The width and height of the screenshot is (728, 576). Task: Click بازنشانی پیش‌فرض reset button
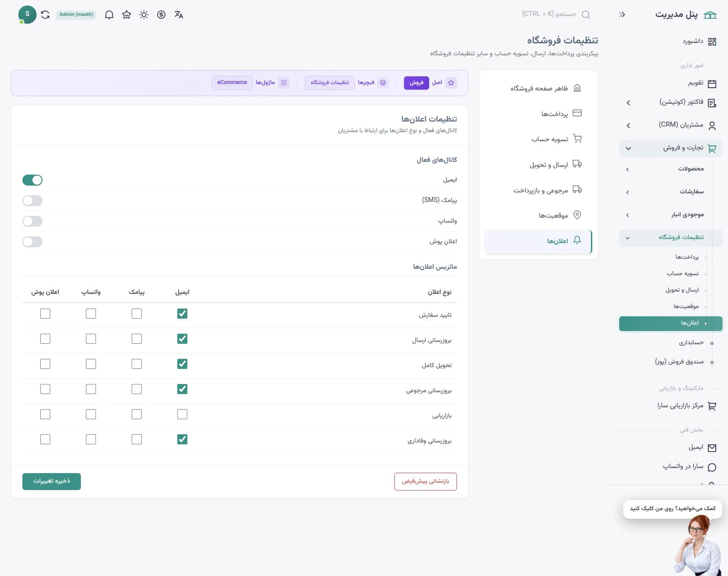[425, 481]
